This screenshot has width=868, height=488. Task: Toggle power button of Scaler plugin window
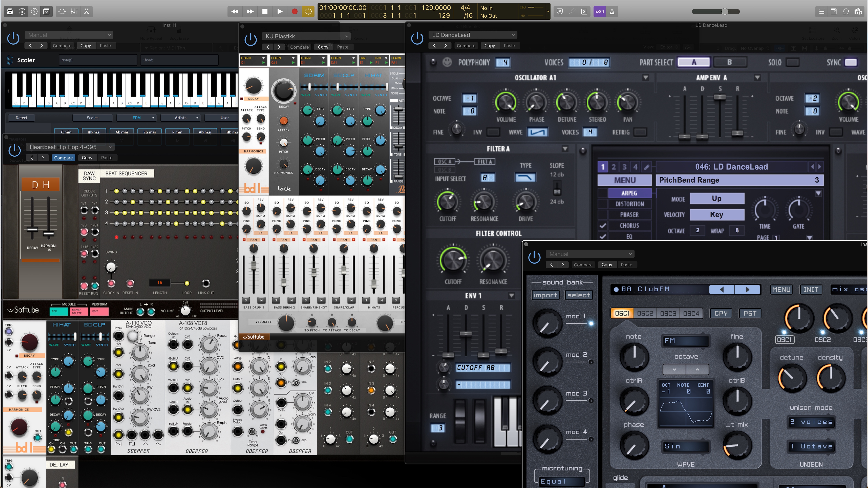(13, 38)
